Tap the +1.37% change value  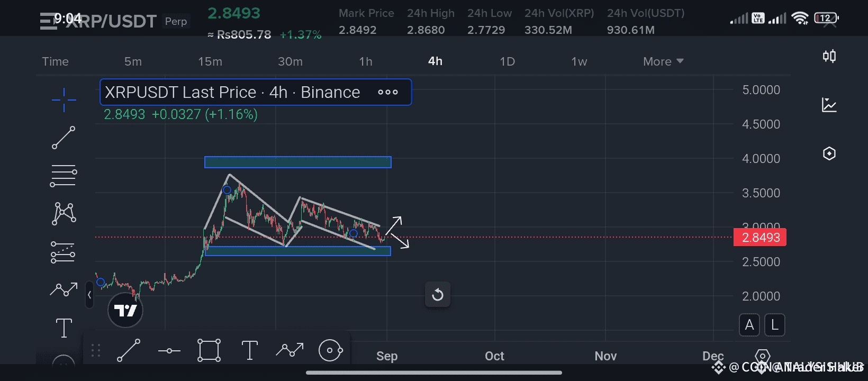tap(301, 35)
